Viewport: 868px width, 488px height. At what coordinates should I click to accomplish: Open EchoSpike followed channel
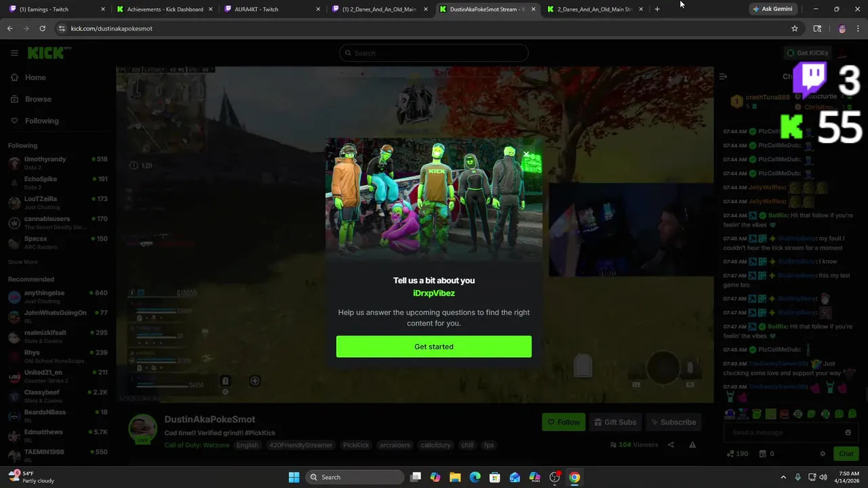58,183
